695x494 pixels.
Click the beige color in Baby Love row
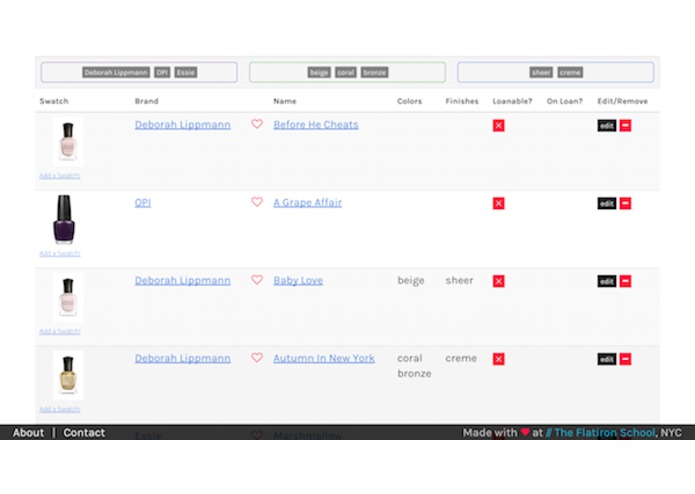pos(411,281)
